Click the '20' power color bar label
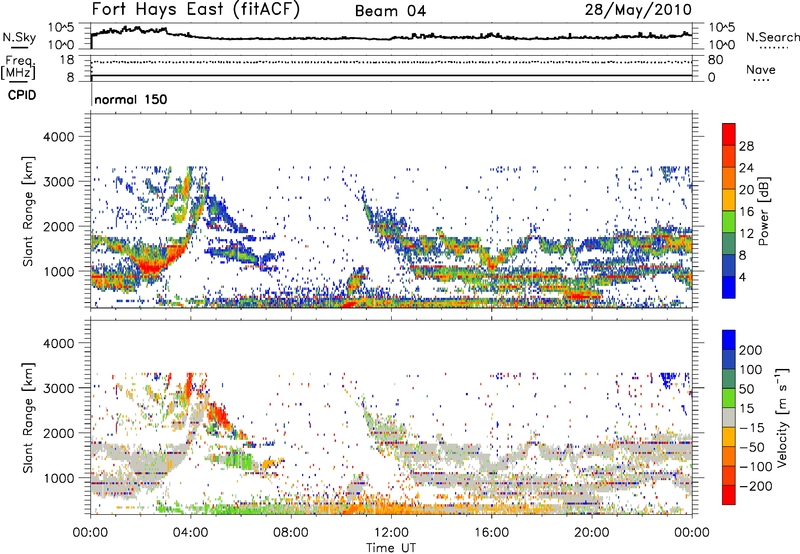Image resolution: width=800 pixels, height=554 pixels. pyautogui.click(x=746, y=190)
